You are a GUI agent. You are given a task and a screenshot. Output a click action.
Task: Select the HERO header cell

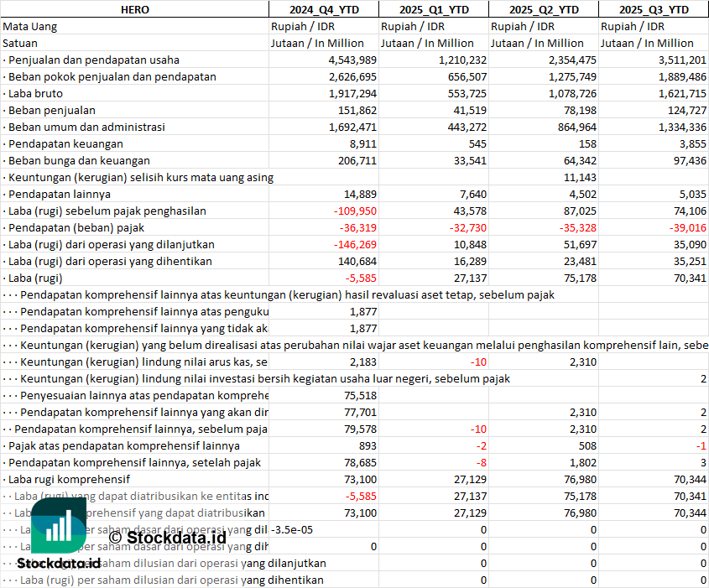pyautogui.click(x=135, y=9)
